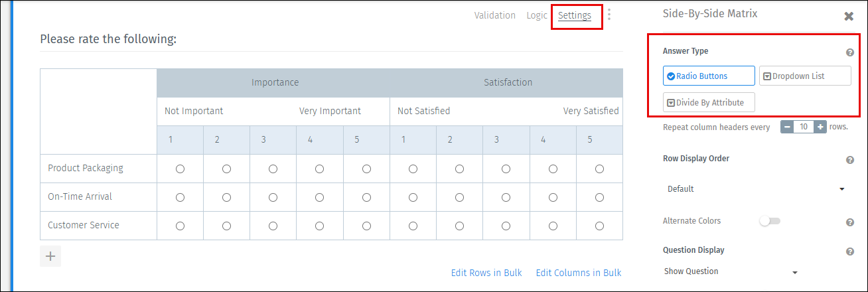
Task: Click the 'Very Important' scale label
Action: pyautogui.click(x=330, y=111)
